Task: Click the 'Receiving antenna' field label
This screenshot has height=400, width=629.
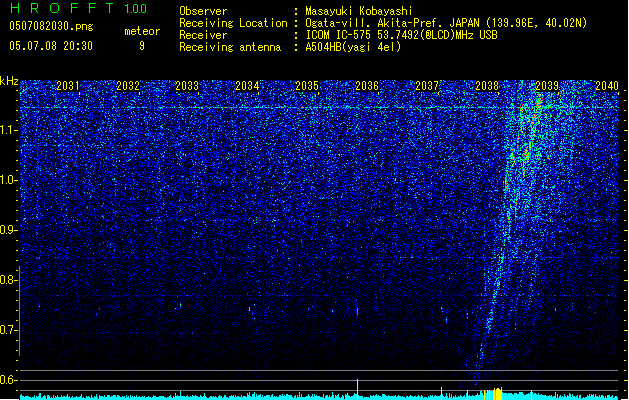Action: (230, 47)
